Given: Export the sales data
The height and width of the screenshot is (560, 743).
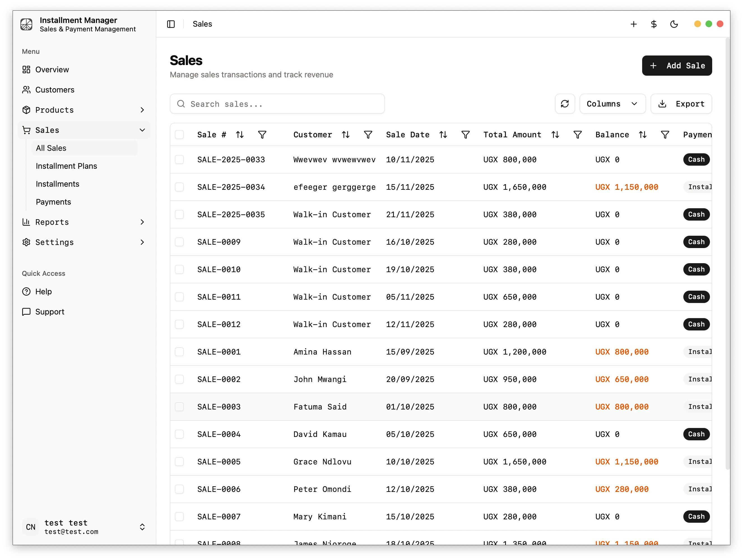Looking at the screenshot, I should [x=681, y=104].
